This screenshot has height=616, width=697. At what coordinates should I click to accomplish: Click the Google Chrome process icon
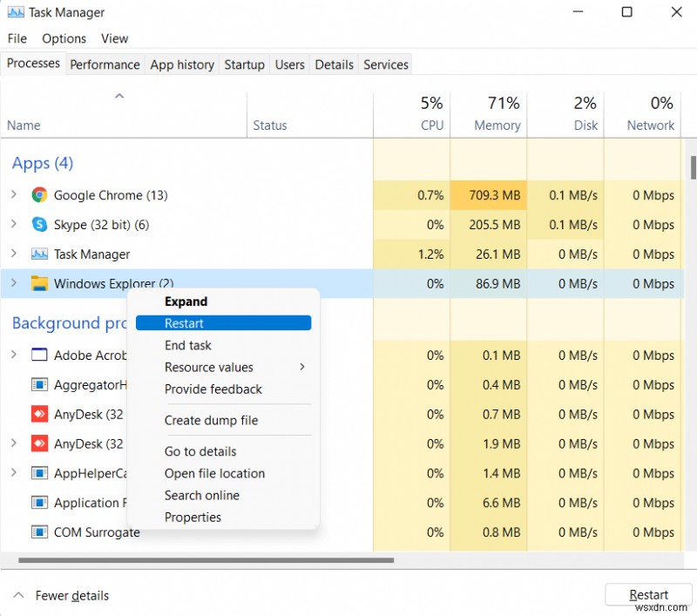pyautogui.click(x=39, y=195)
